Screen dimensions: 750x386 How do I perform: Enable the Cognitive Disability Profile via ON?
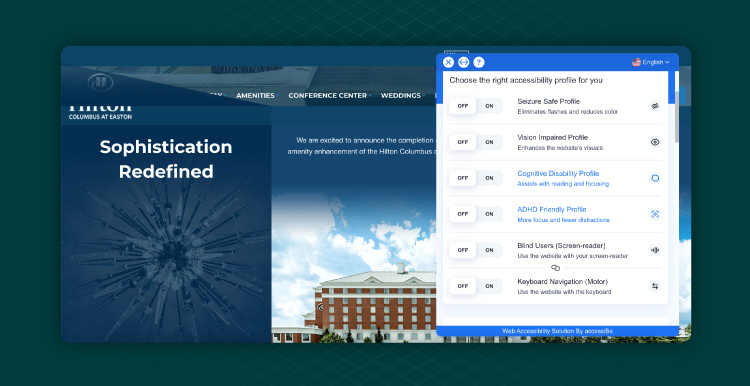tap(489, 178)
